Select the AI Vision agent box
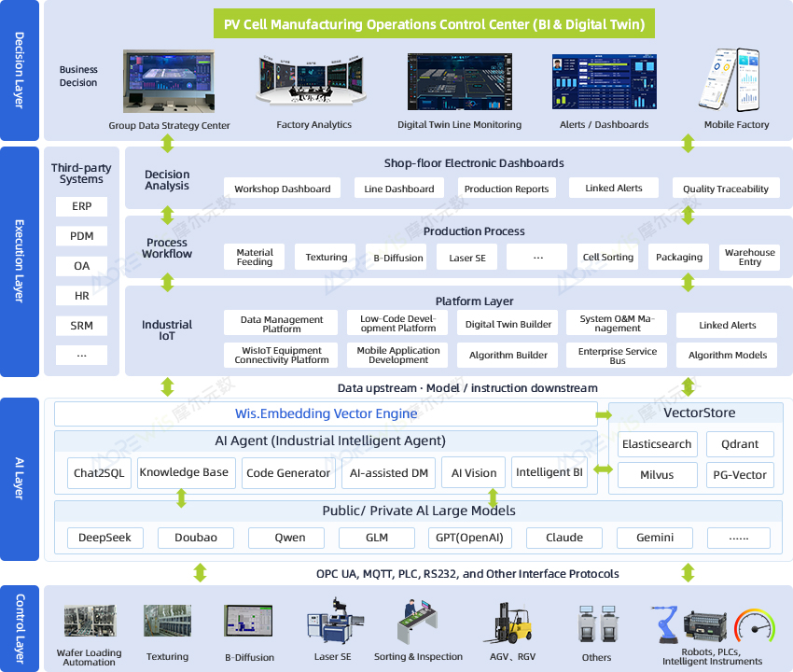The height and width of the screenshot is (672, 793). tap(473, 472)
